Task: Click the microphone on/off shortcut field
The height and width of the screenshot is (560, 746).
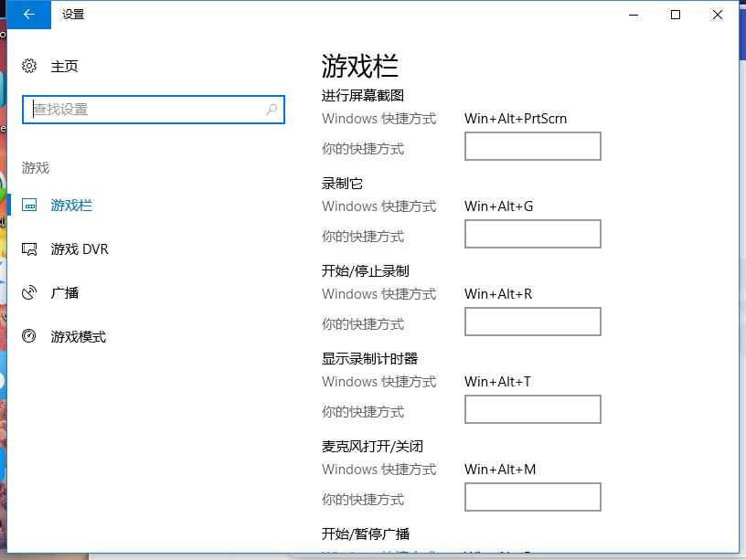Action: [532, 497]
